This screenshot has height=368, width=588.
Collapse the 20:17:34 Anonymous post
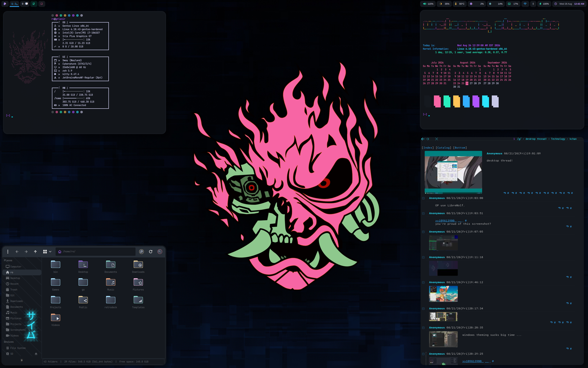[x=423, y=309]
